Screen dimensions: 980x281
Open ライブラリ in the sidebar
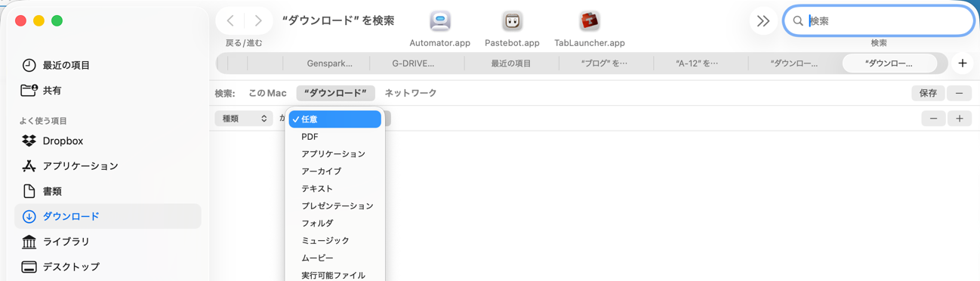point(108,242)
